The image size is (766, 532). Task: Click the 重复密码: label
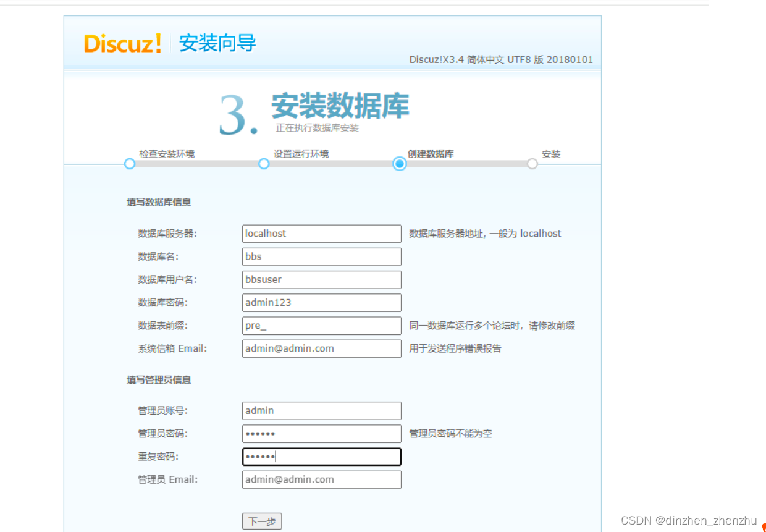click(158, 457)
